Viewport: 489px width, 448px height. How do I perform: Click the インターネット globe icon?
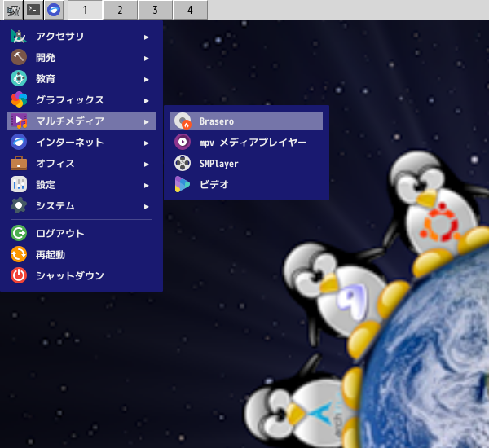pos(19,143)
